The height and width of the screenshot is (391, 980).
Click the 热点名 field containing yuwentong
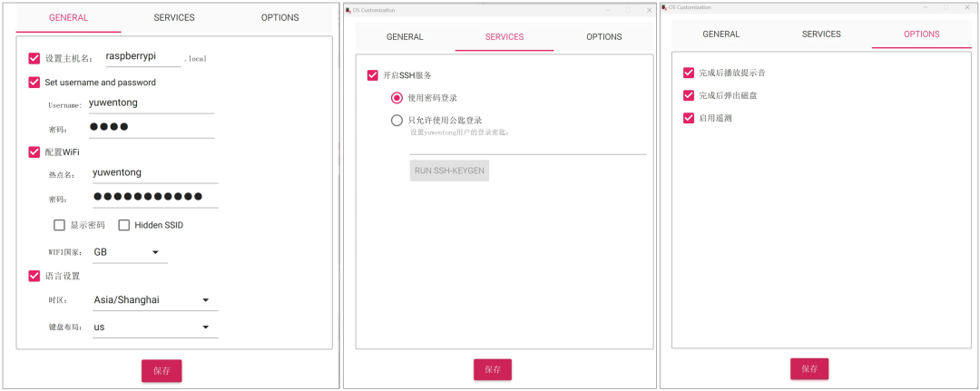coord(155,173)
